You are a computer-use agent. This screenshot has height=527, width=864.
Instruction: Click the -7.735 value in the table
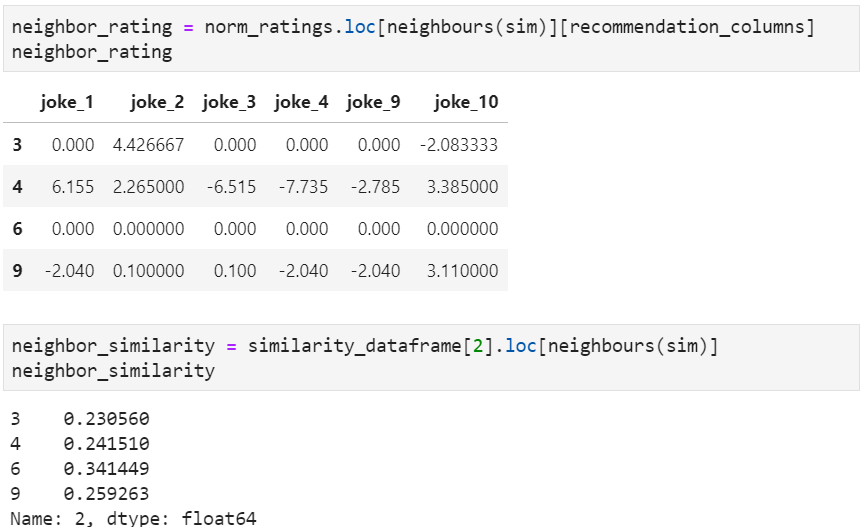pyautogui.click(x=301, y=187)
